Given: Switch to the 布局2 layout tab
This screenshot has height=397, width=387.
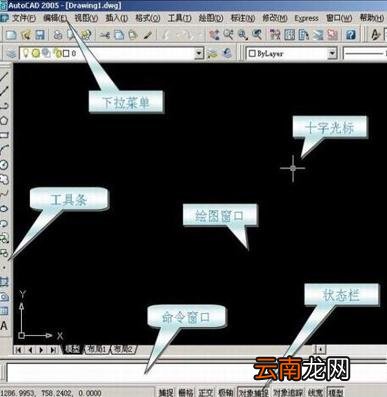Looking at the screenshot, I should point(124,349).
